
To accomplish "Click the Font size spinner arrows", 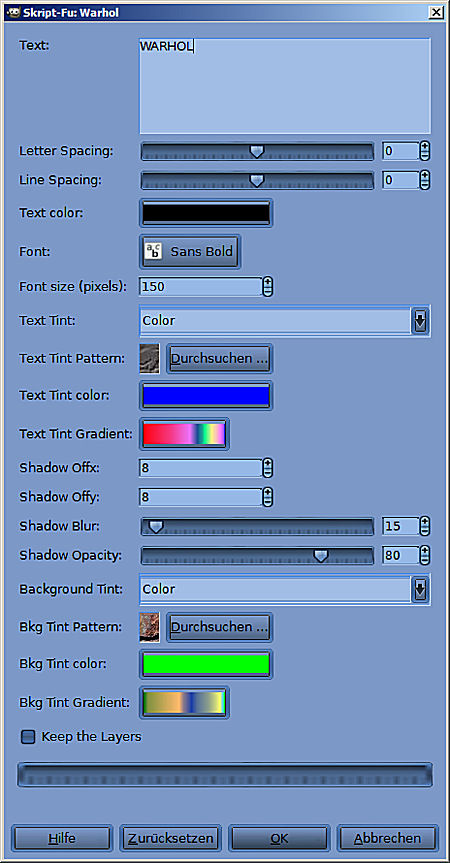I will tap(267, 286).
